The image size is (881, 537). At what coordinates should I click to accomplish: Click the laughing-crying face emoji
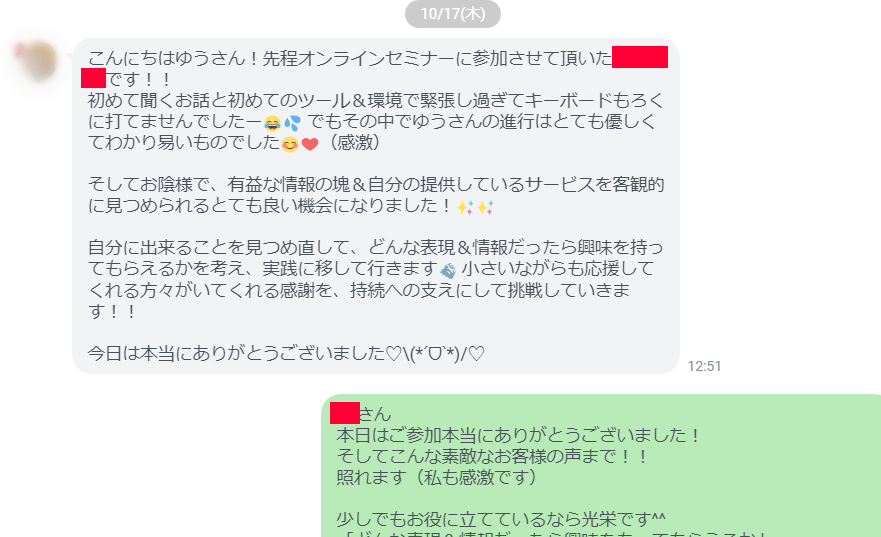(272, 122)
